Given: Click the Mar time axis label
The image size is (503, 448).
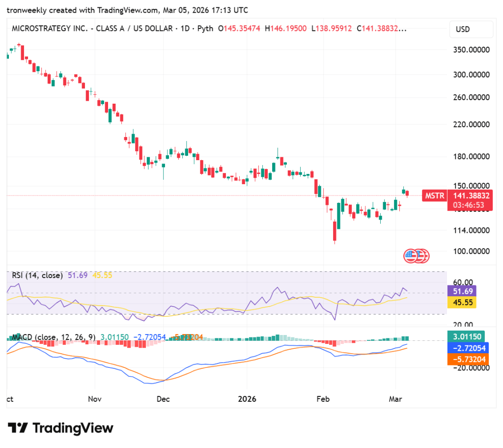Looking at the screenshot, I should (395, 399).
